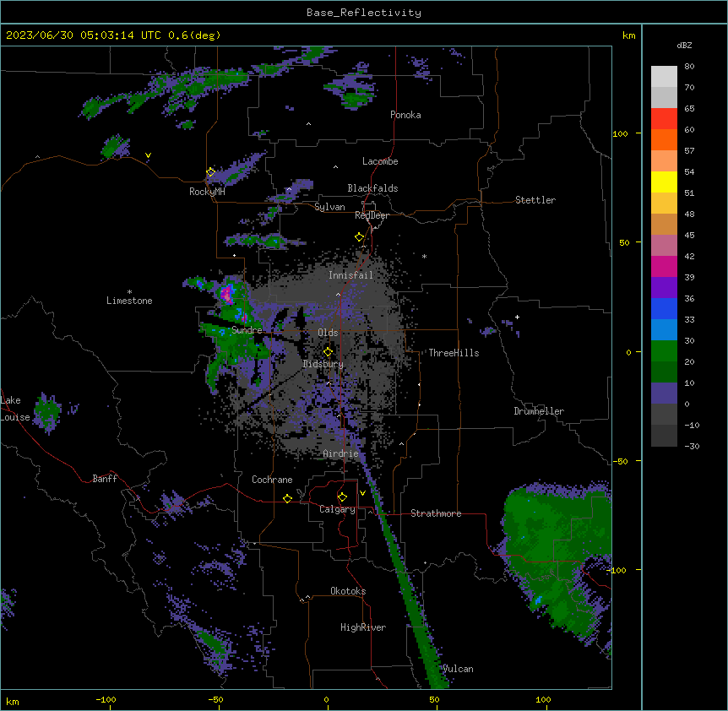
Task: Click the Drumheller label
Action: click(x=539, y=411)
